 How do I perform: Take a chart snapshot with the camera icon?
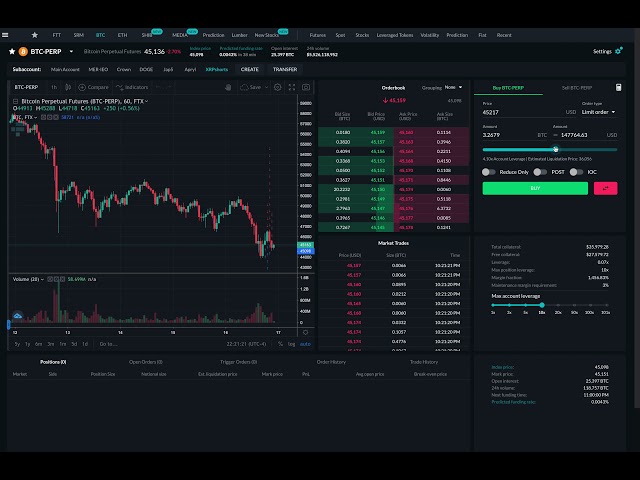tap(306, 87)
